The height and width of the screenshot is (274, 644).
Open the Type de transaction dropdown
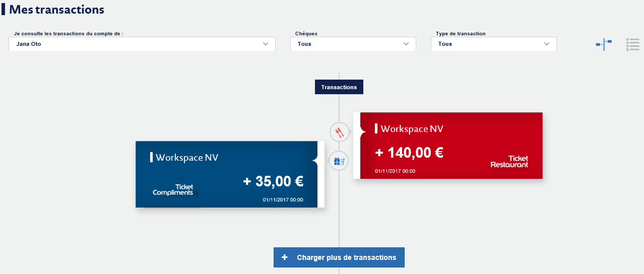click(x=493, y=44)
